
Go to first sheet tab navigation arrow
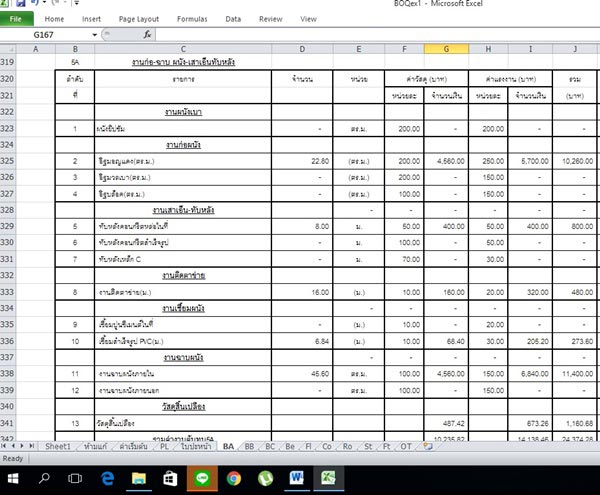click(3, 446)
